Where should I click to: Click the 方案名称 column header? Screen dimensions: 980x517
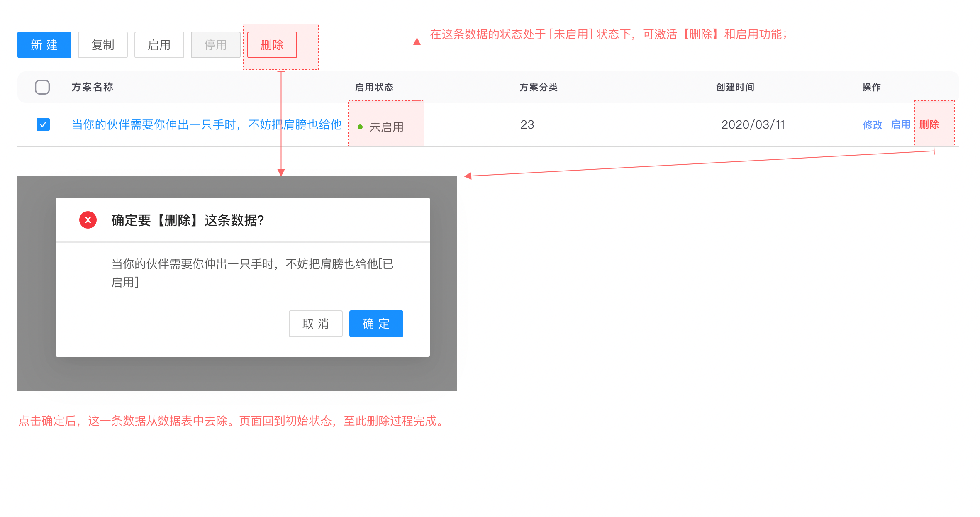click(x=92, y=87)
